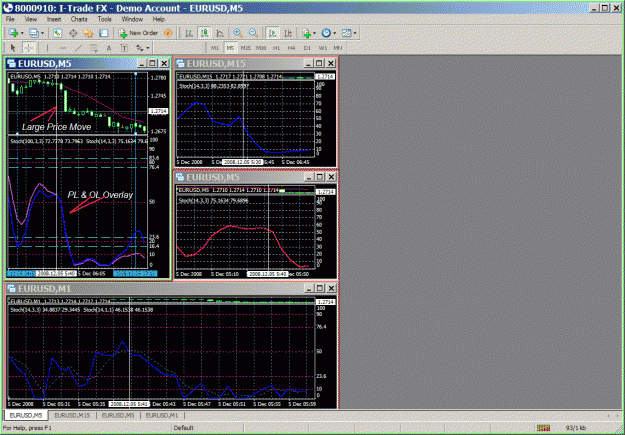Switch to M15 timeframe button
The image size is (625, 435).
pos(246,48)
